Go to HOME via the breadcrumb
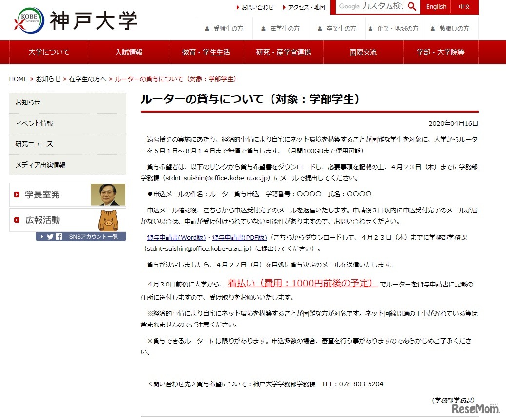Screen dimensions: 506x420 18,79
